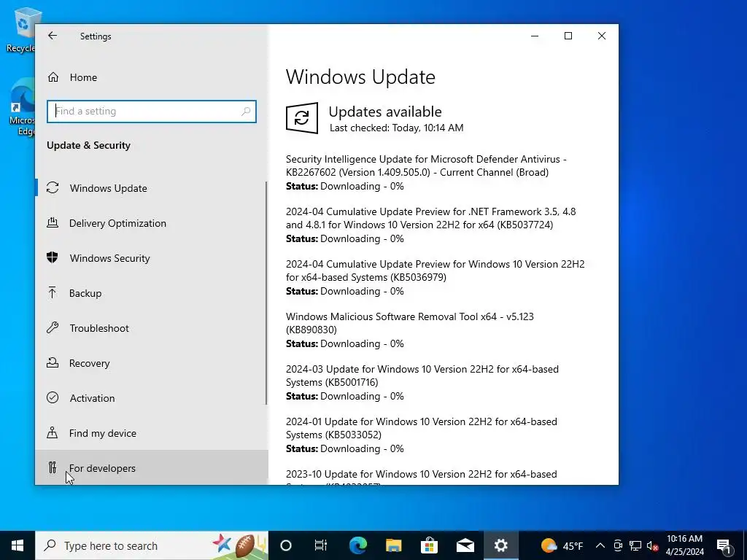Open Recovery settings
The width and height of the screenshot is (747, 560).
click(152, 363)
